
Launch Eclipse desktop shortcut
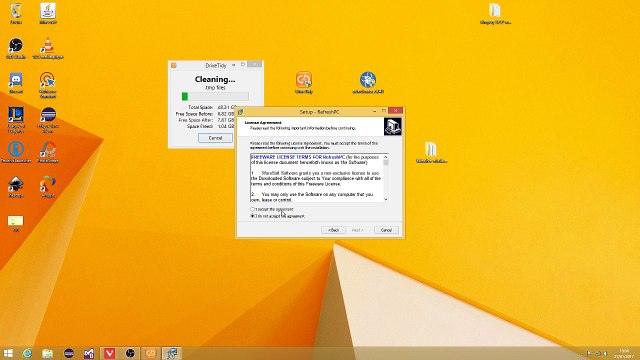point(48,119)
